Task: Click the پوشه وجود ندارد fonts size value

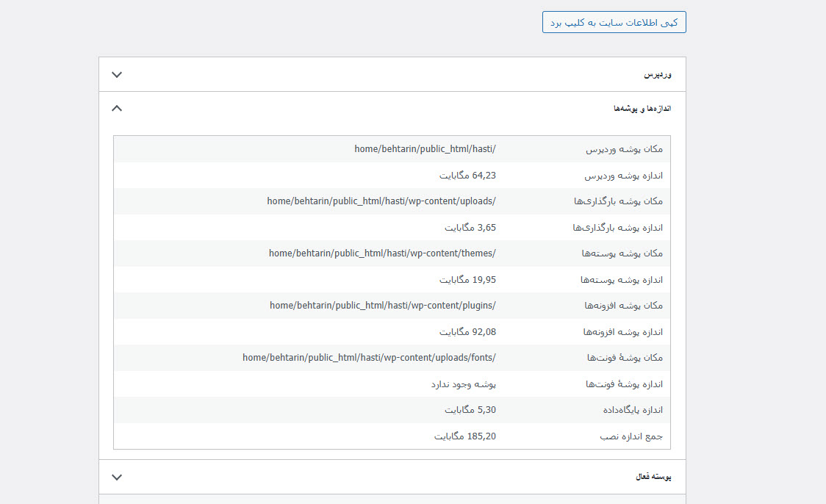Action: click(x=463, y=384)
